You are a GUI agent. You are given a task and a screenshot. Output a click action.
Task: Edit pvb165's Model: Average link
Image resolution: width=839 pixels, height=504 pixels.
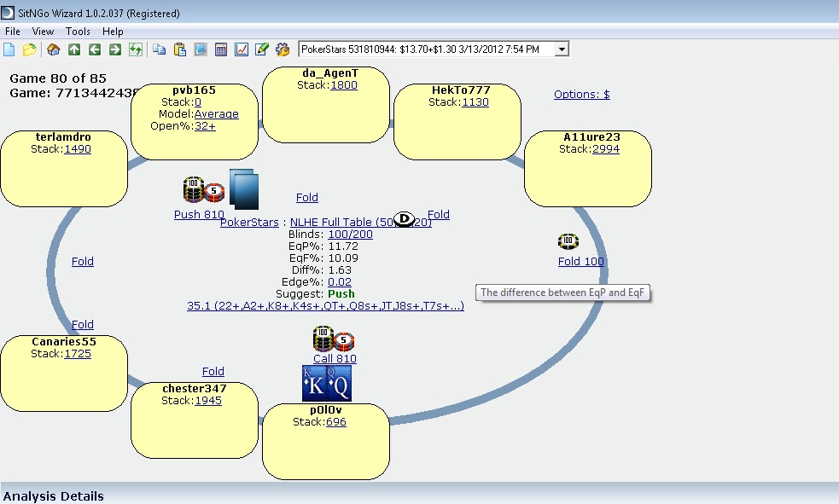[217, 113]
